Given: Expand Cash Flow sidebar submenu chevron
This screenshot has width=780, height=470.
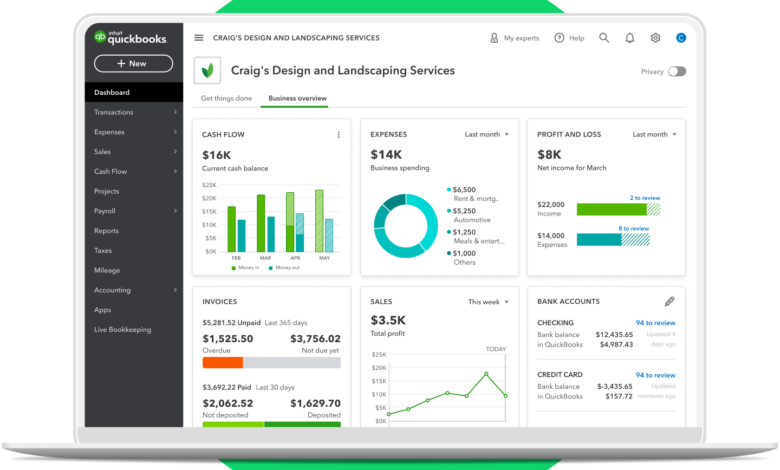Looking at the screenshot, I should point(175,172).
